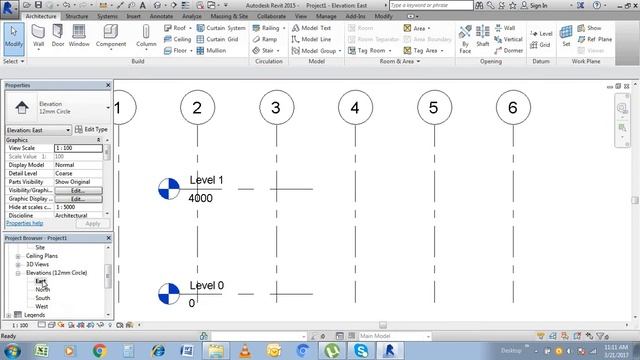Switch to the Architecture tab
The image size is (640, 360).
(x=41, y=16)
